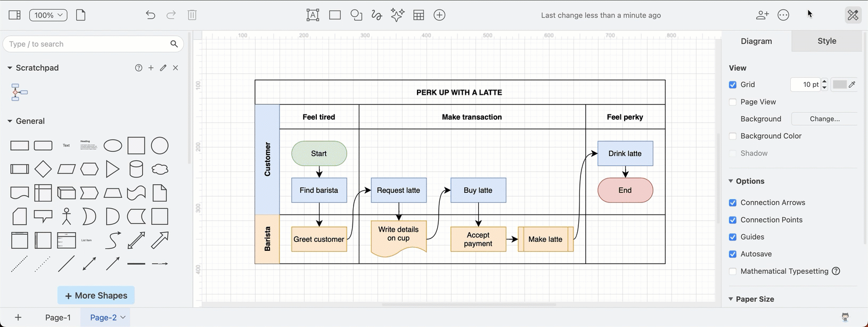Select the Make latte box
The height and width of the screenshot is (327, 868).
(x=545, y=239)
